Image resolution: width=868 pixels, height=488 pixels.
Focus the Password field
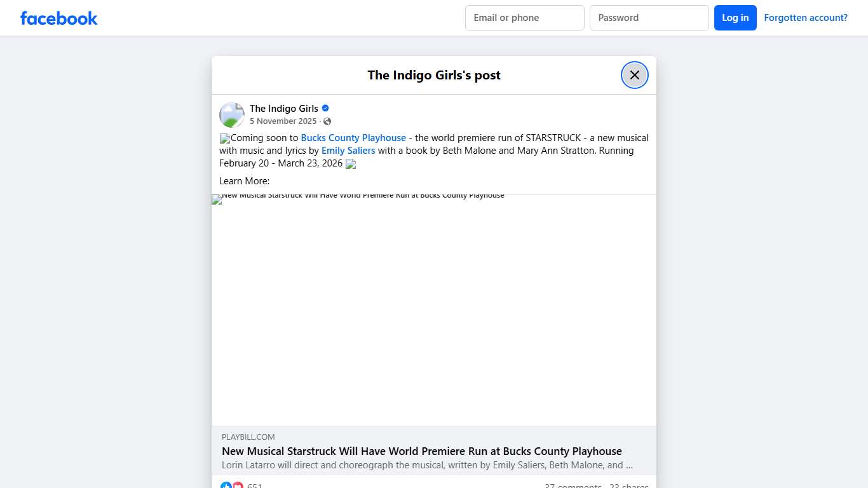coord(649,18)
